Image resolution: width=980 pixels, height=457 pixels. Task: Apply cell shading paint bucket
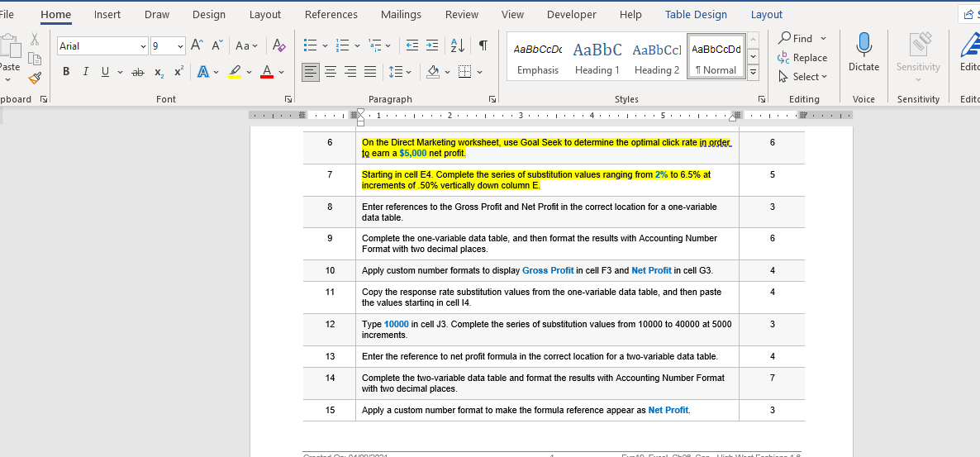coord(433,73)
